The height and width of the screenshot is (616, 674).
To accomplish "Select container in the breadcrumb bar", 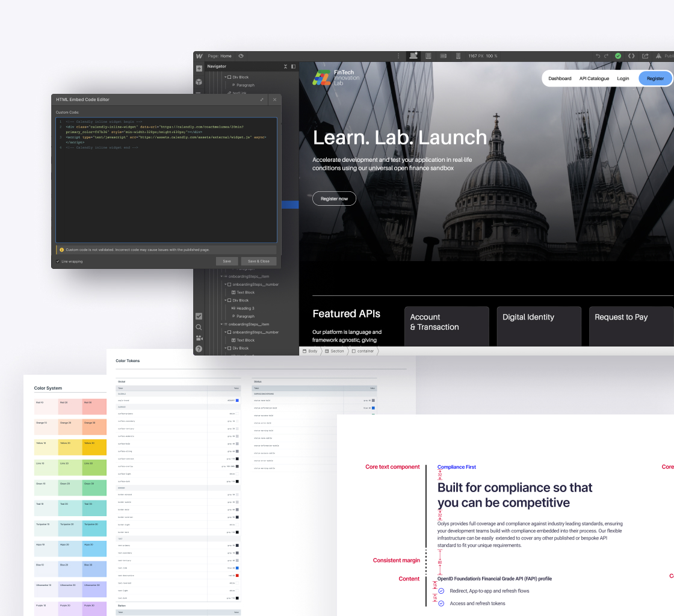I will [363, 351].
